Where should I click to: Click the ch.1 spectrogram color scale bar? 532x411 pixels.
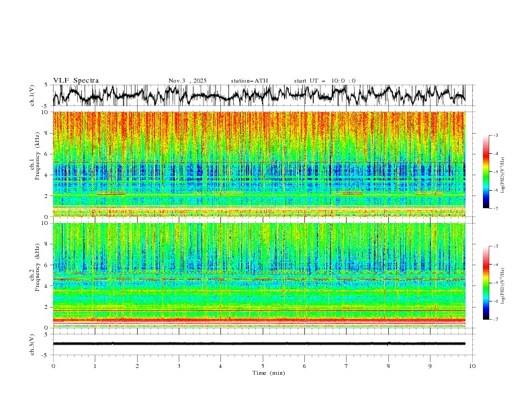[486, 172]
